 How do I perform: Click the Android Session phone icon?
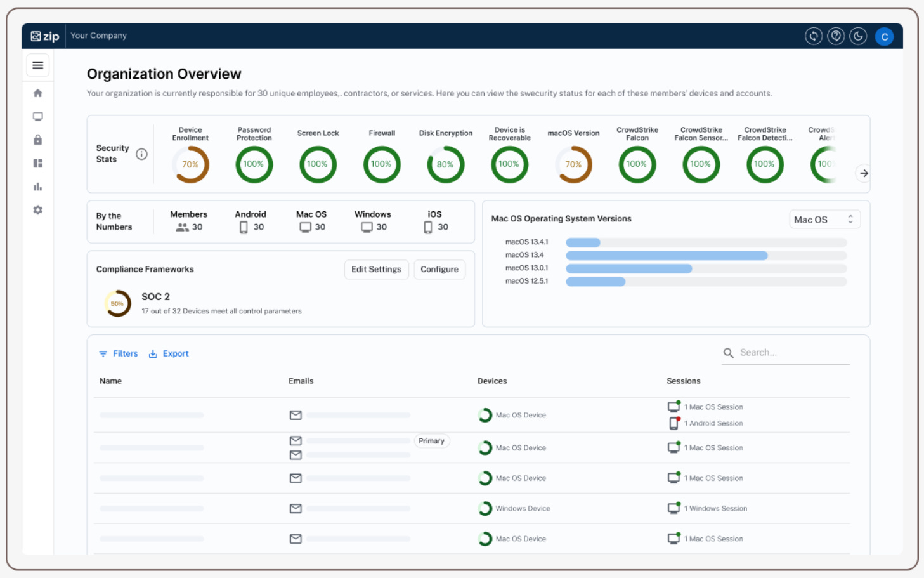click(x=673, y=423)
